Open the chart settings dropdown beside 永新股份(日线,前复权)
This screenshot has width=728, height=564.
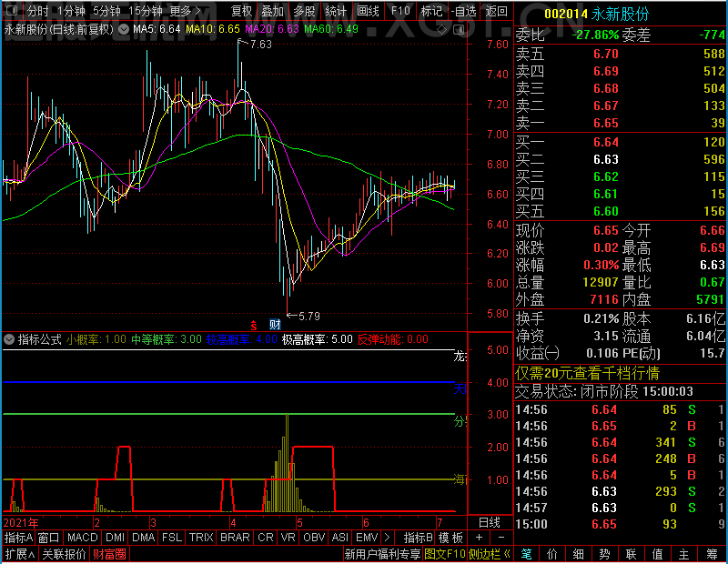pyautogui.click(x=124, y=30)
